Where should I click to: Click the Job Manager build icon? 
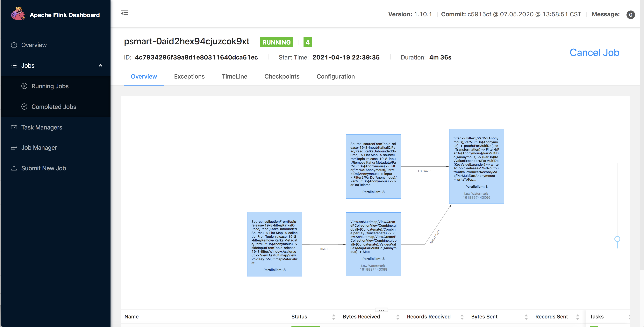point(14,148)
